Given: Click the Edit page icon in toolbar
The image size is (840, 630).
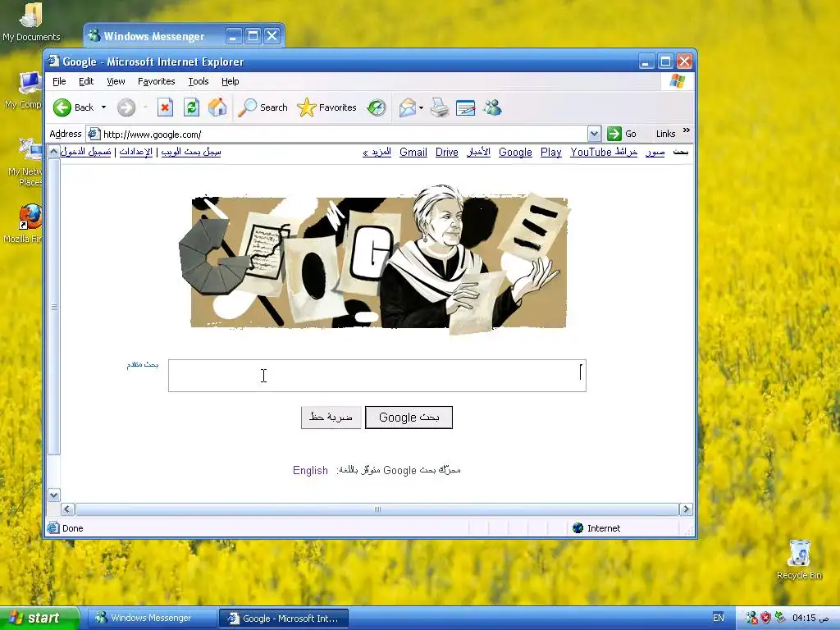Looking at the screenshot, I should pyautogui.click(x=466, y=108).
